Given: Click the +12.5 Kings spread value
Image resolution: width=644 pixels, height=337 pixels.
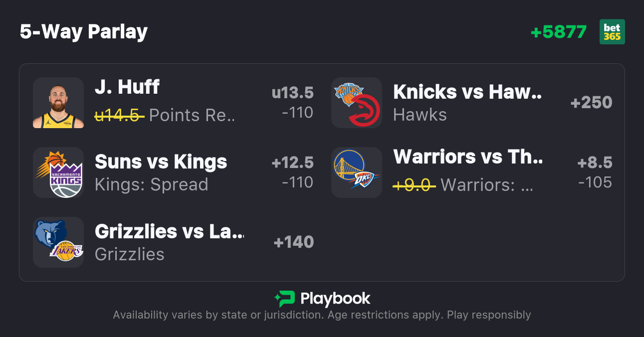Looking at the screenshot, I should coord(292,163).
